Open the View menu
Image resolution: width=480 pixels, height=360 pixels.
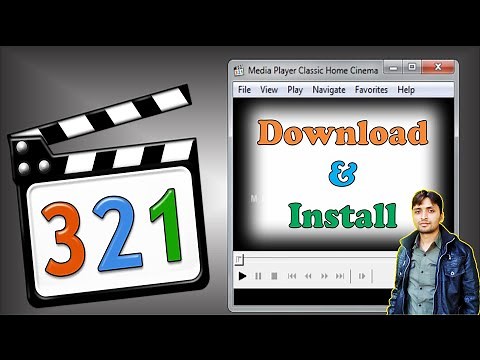coord(269,90)
